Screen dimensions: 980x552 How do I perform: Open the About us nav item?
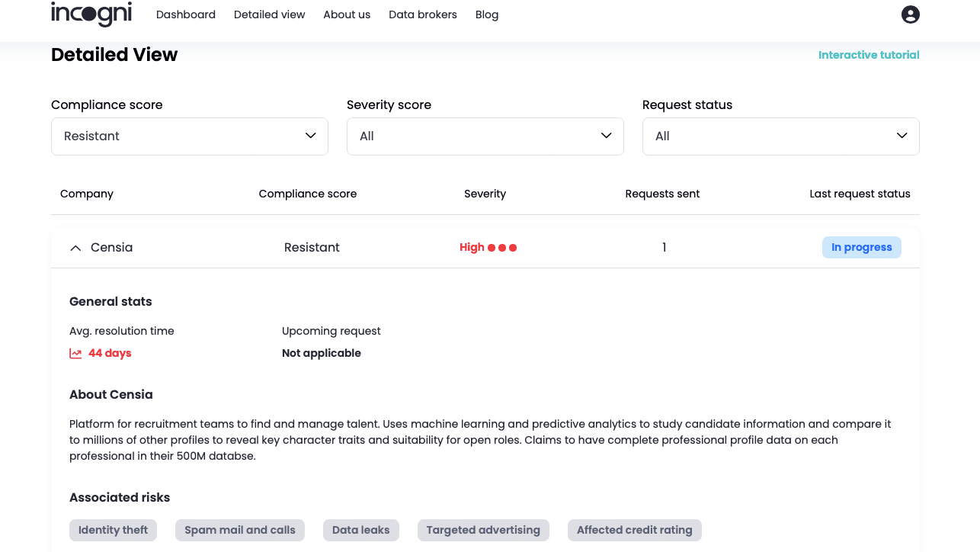click(347, 14)
